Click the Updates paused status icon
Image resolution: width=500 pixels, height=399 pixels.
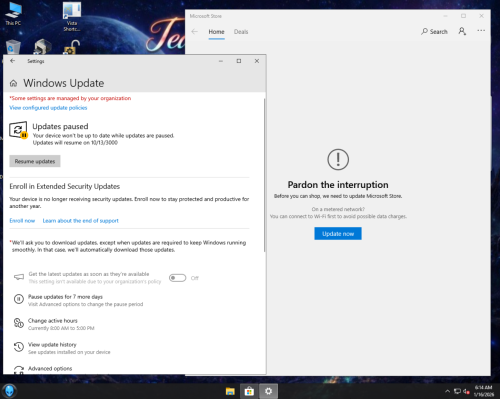[x=18, y=130]
